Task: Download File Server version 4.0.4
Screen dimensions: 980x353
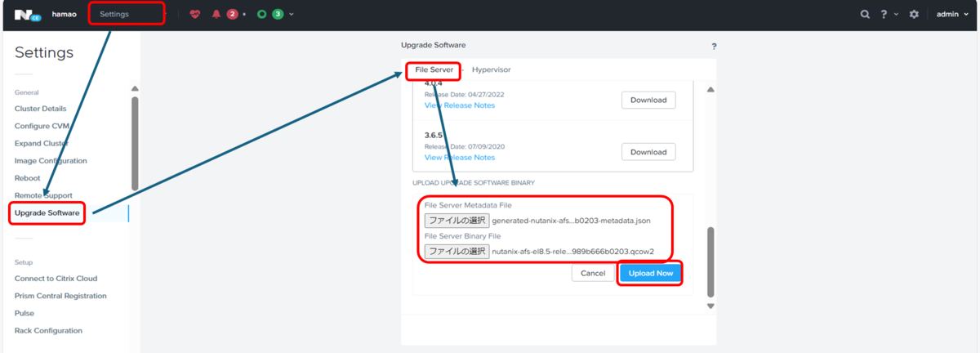Action: [648, 101]
